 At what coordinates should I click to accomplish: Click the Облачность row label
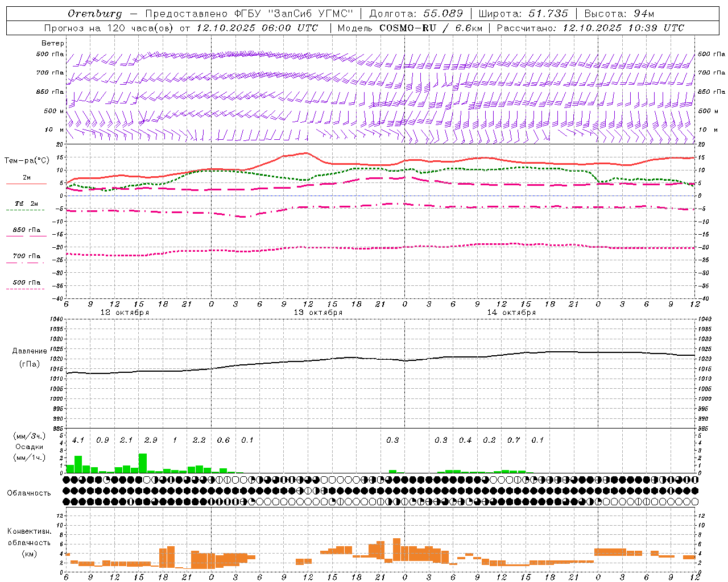click(28, 493)
